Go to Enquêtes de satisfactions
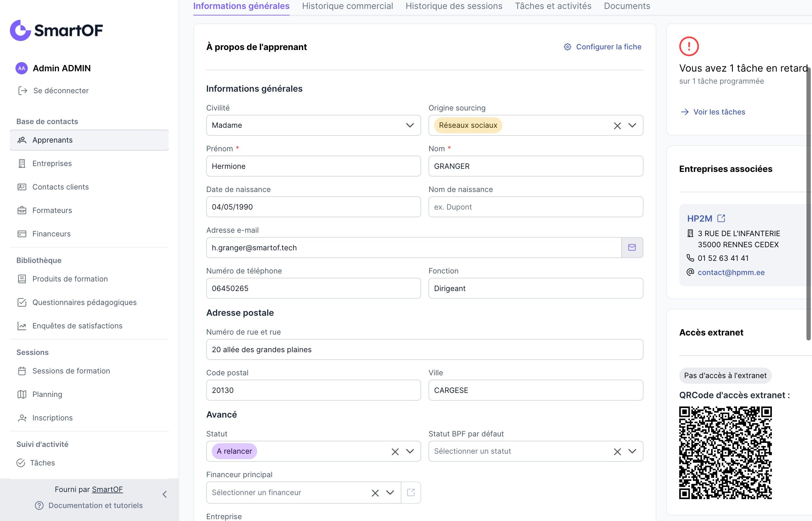812x521 pixels. click(x=77, y=326)
